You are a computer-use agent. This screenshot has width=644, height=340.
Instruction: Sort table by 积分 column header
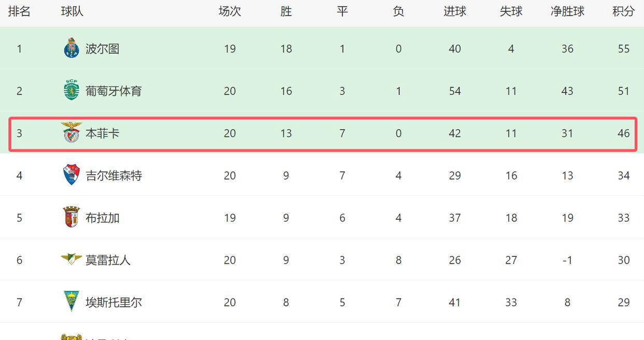(x=623, y=11)
